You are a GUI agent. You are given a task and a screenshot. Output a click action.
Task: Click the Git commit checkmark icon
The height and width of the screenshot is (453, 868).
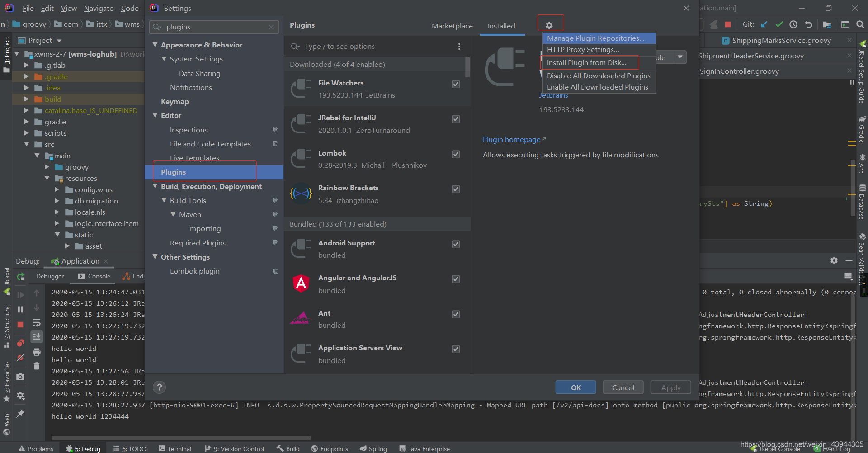pos(779,24)
